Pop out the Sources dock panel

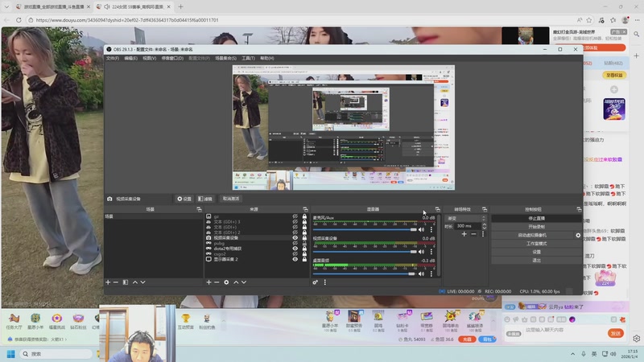click(x=305, y=209)
